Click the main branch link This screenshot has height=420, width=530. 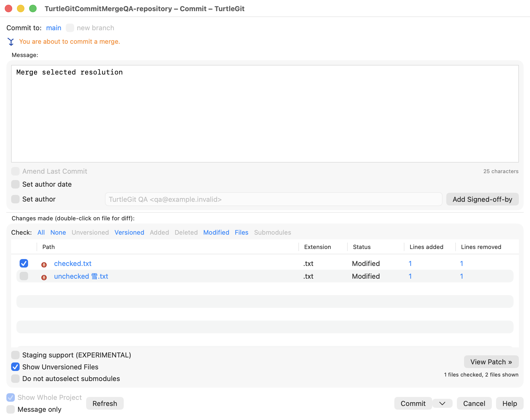coord(54,28)
